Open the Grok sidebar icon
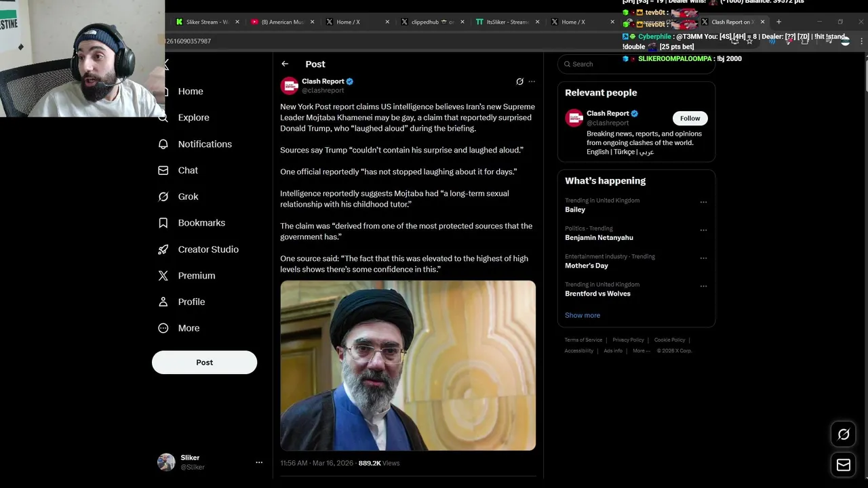This screenshot has height=488, width=868. pyautogui.click(x=163, y=197)
